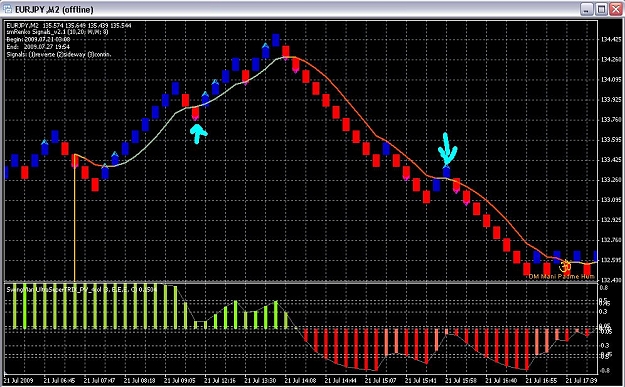Select the smRenko Signals_v2.1 indicator label

point(57,32)
